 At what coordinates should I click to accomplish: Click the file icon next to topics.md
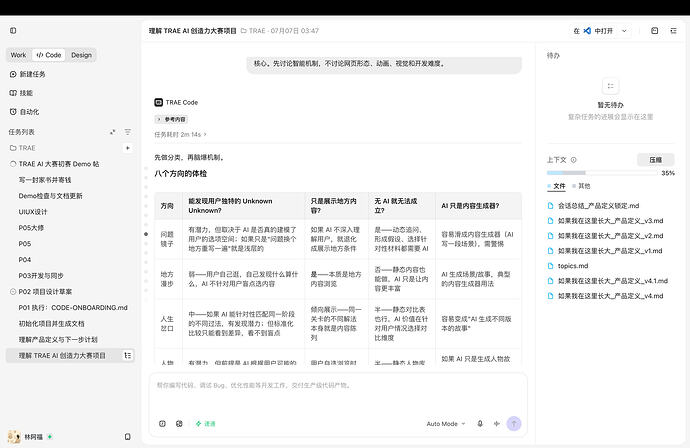[550, 266]
